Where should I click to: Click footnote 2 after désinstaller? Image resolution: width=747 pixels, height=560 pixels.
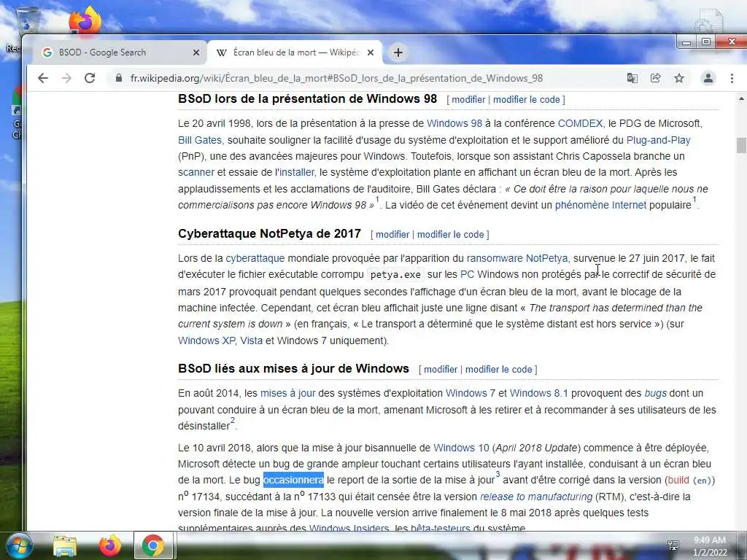(233, 420)
